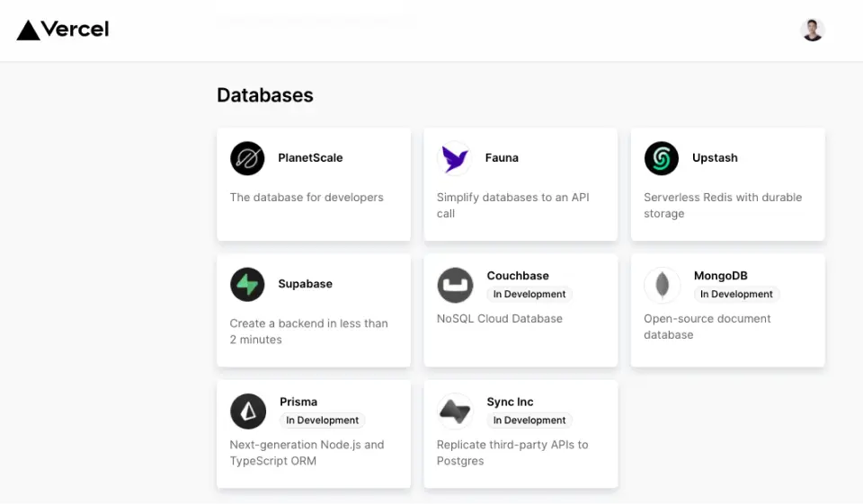Click the Fauna purple bird icon
The height and width of the screenshot is (504, 863).
(454, 158)
